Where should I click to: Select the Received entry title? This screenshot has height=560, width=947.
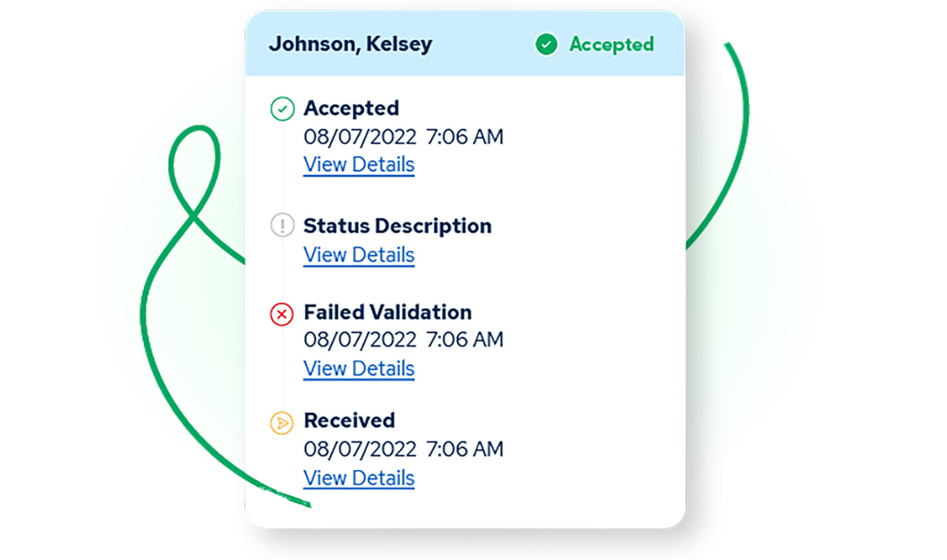click(350, 420)
